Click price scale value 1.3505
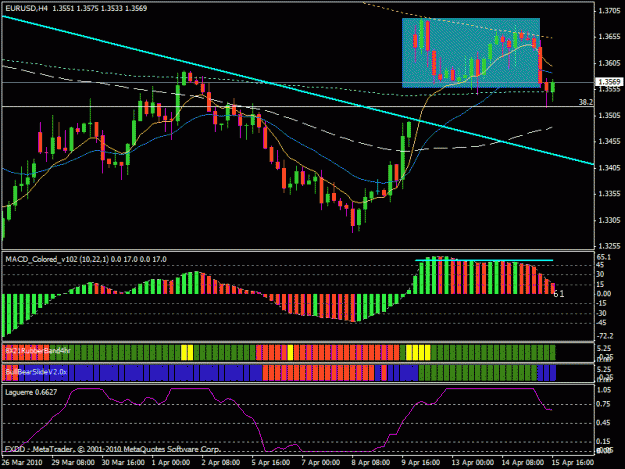Screen dimensions: 625x469 (609, 116)
